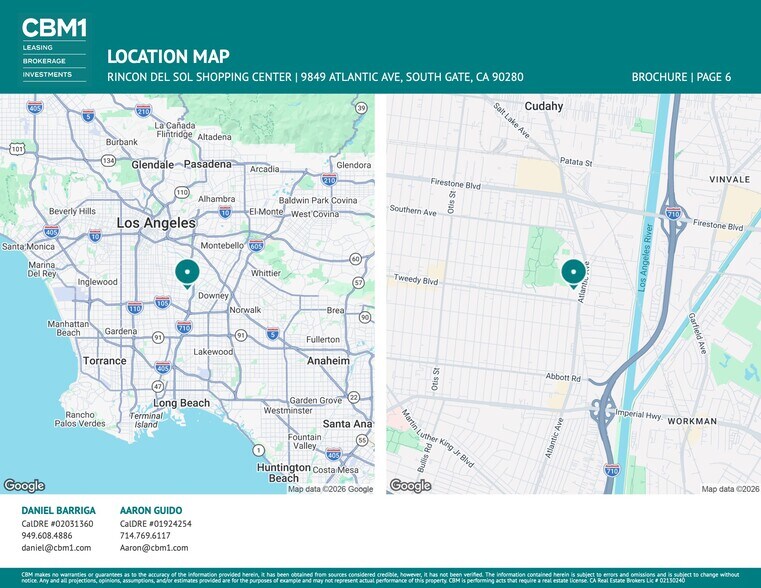Click the Route 55 highway shield

click(362, 440)
